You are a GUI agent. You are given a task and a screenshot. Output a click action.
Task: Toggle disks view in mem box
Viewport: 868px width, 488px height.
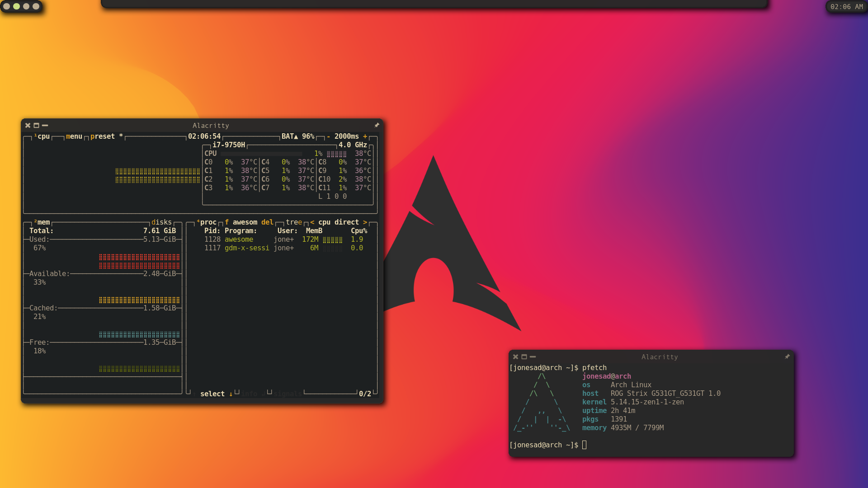coord(161,222)
